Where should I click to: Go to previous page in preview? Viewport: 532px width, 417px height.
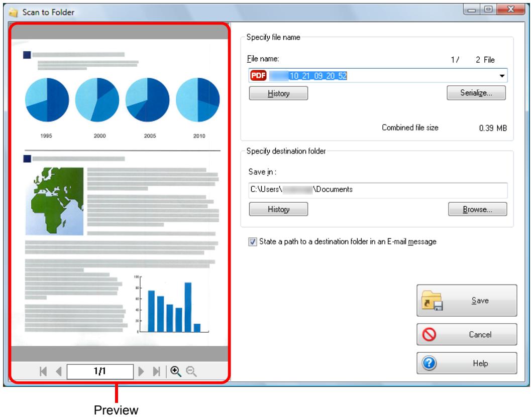pyautogui.click(x=59, y=371)
